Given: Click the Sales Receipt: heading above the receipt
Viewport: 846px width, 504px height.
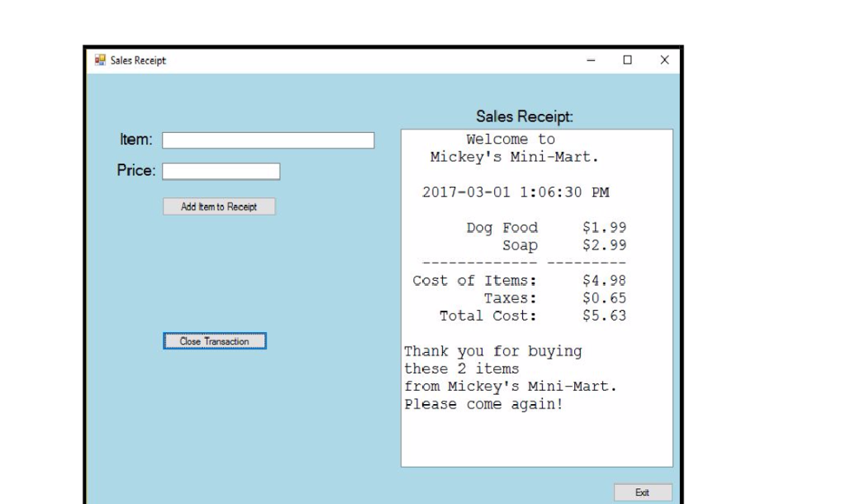Looking at the screenshot, I should pos(523,115).
